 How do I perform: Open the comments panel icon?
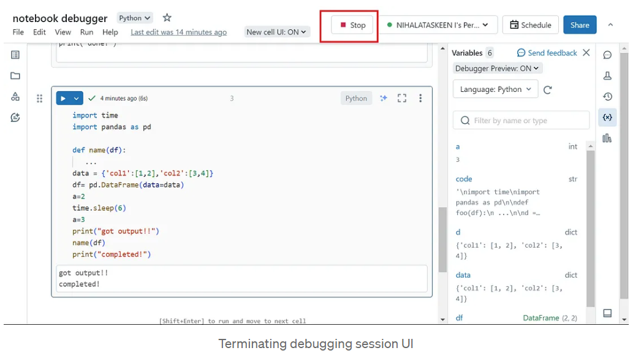pos(607,55)
